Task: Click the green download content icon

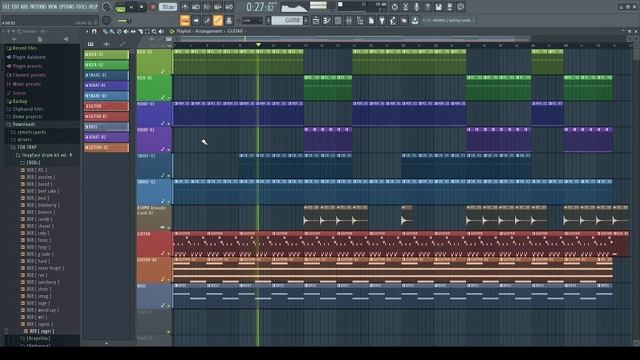Action: click(415, 20)
